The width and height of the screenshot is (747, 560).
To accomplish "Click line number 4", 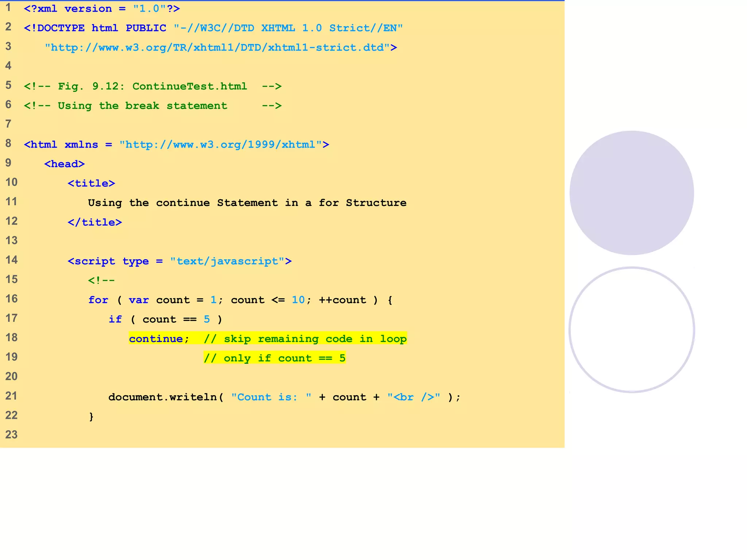I will [8, 66].
